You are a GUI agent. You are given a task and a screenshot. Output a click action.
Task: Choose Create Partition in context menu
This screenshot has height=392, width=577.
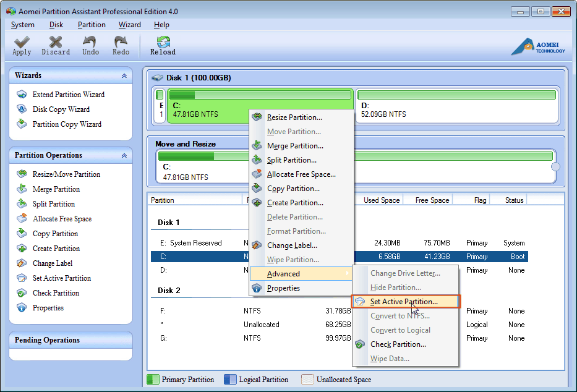301,203
